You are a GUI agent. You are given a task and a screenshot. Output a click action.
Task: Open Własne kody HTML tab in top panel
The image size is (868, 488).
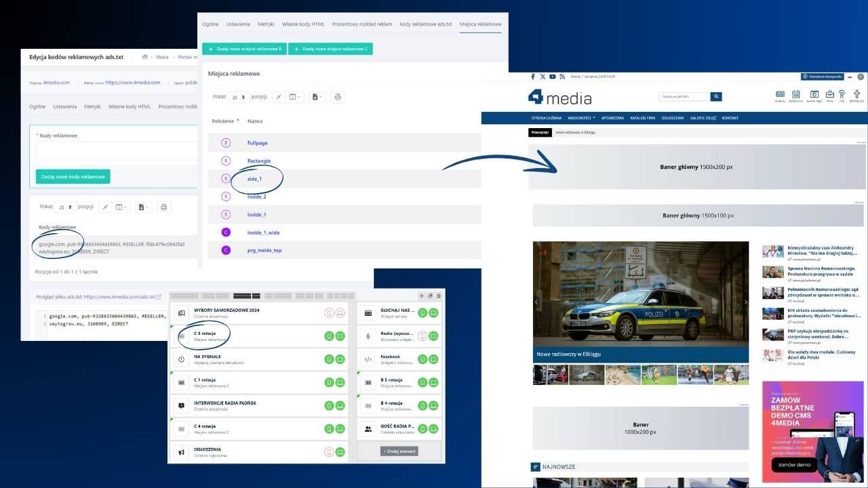[x=303, y=24]
